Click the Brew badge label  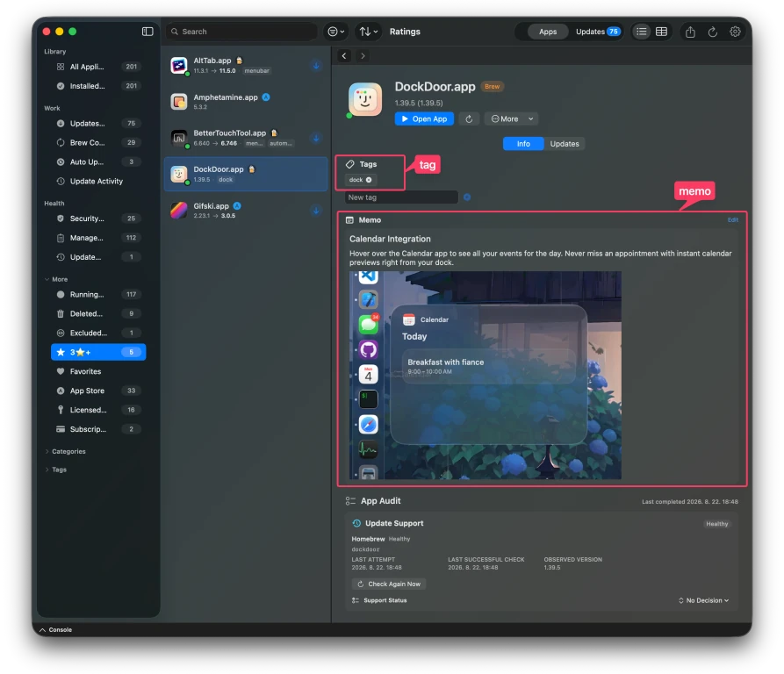492,86
